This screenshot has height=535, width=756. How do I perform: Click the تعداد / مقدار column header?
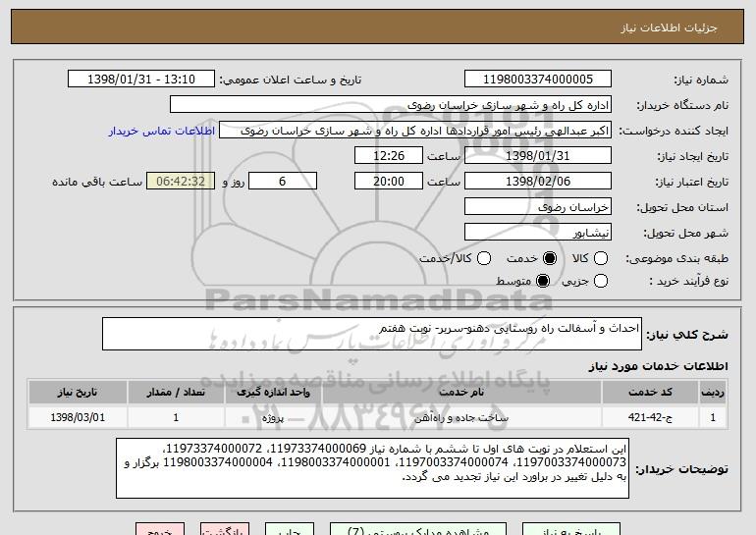click(176, 392)
